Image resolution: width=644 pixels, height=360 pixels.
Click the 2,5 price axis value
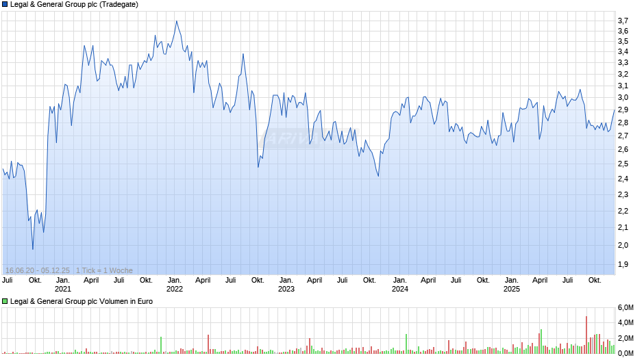click(x=623, y=164)
